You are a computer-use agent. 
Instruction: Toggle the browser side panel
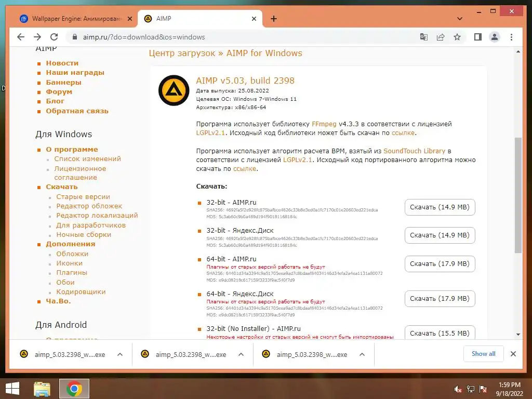[478, 37]
